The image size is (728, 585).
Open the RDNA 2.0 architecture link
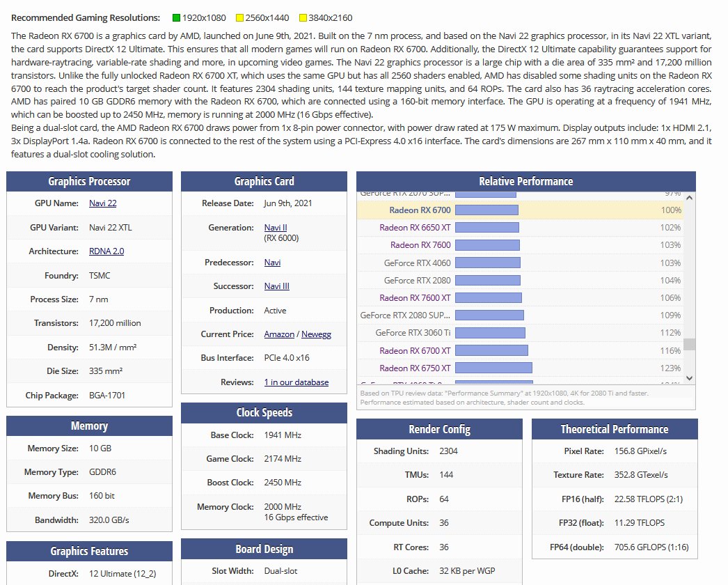point(106,251)
